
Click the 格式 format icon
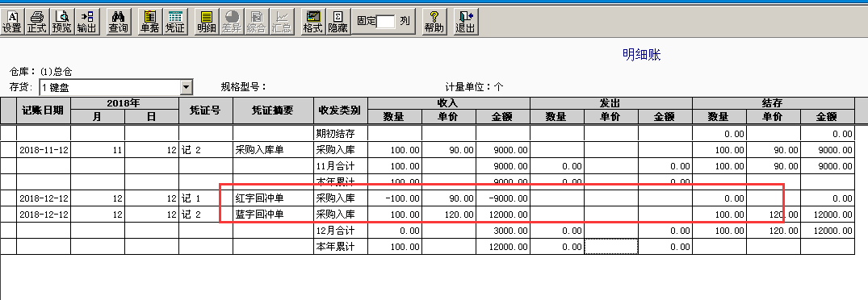(312, 22)
